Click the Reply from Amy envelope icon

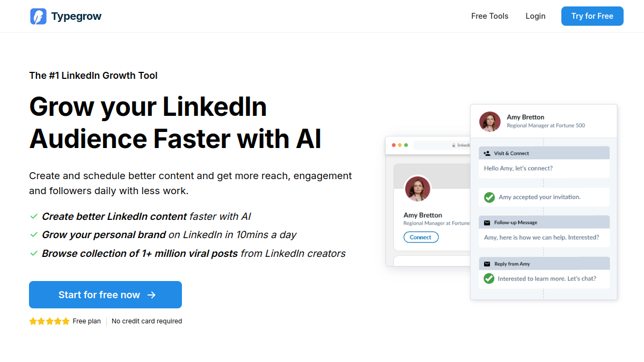click(x=487, y=264)
